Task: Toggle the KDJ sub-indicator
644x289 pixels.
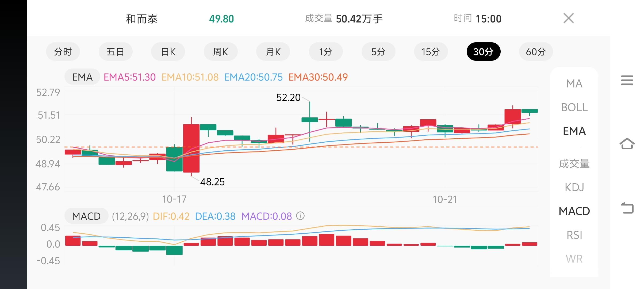Action: pos(574,187)
